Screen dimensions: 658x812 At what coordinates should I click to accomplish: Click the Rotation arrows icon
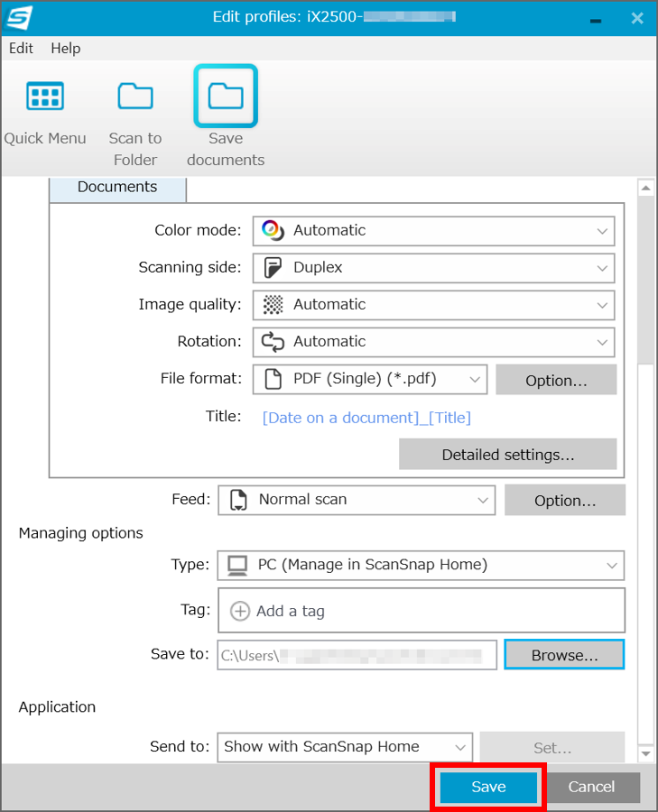click(273, 342)
